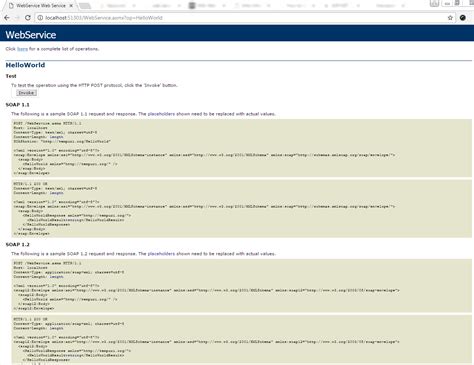Bookmark this page with the star icon
Screen dimensions: 474x365
pyautogui.click(x=450, y=18)
